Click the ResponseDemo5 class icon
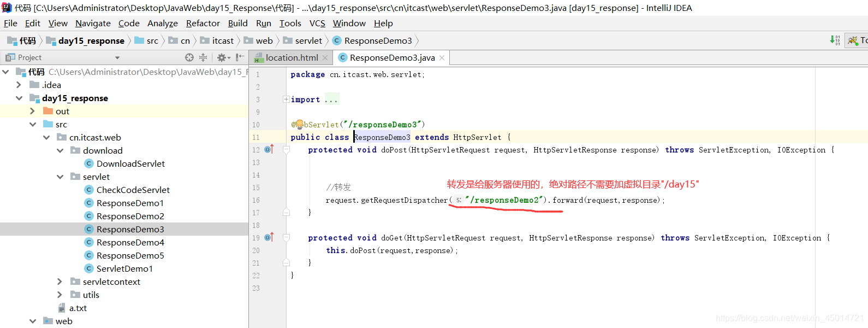Screen dimensions: 868x328 pyautogui.click(x=89, y=255)
